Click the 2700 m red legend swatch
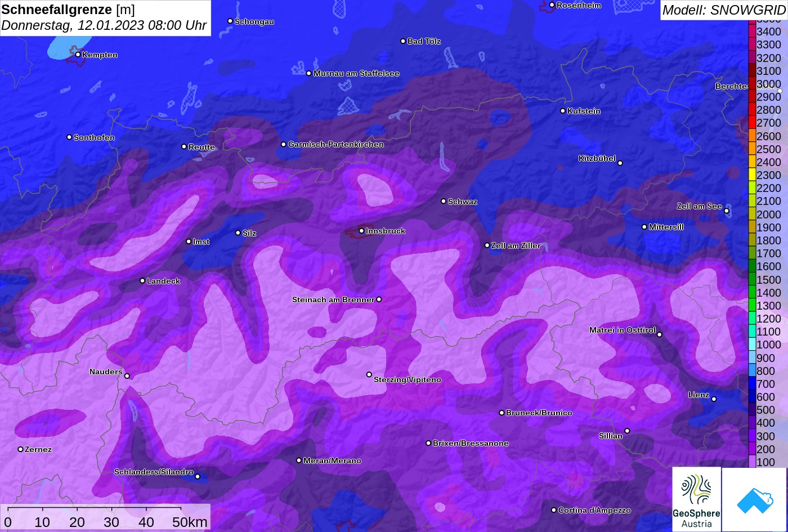 (x=752, y=123)
